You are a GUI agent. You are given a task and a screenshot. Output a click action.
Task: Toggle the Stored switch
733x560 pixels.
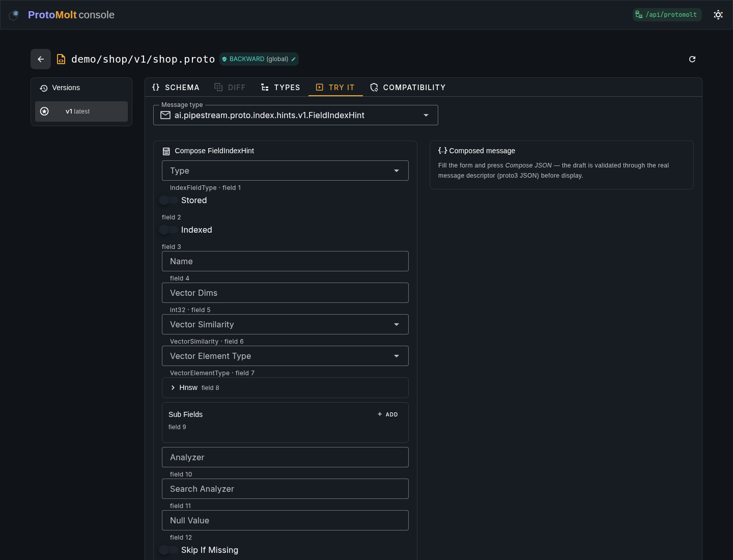(168, 200)
